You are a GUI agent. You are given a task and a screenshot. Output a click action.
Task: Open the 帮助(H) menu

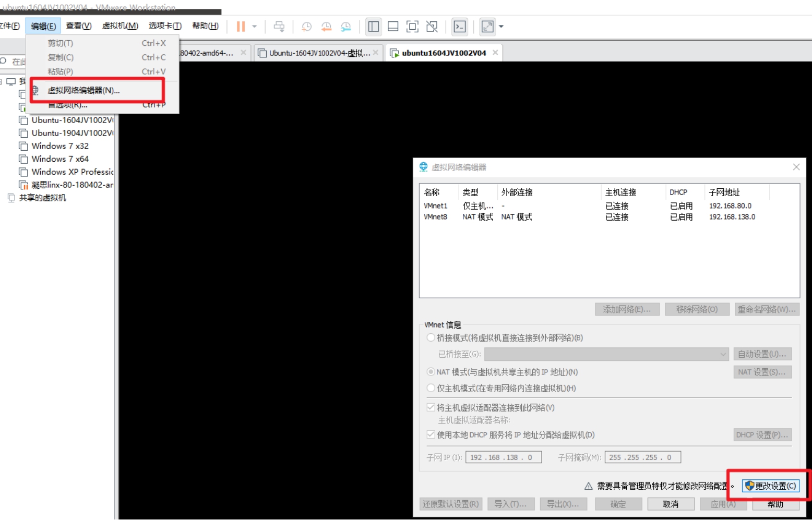(205, 26)
